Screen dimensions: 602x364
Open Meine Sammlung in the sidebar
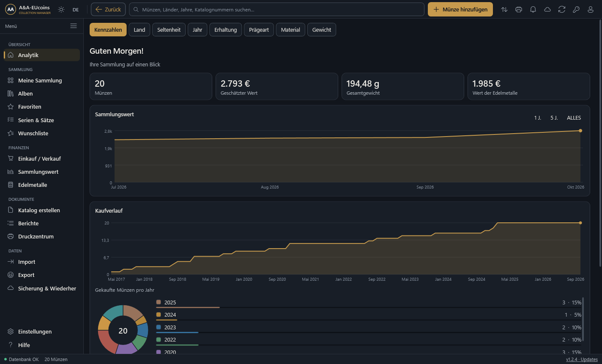tap(42, 80)
